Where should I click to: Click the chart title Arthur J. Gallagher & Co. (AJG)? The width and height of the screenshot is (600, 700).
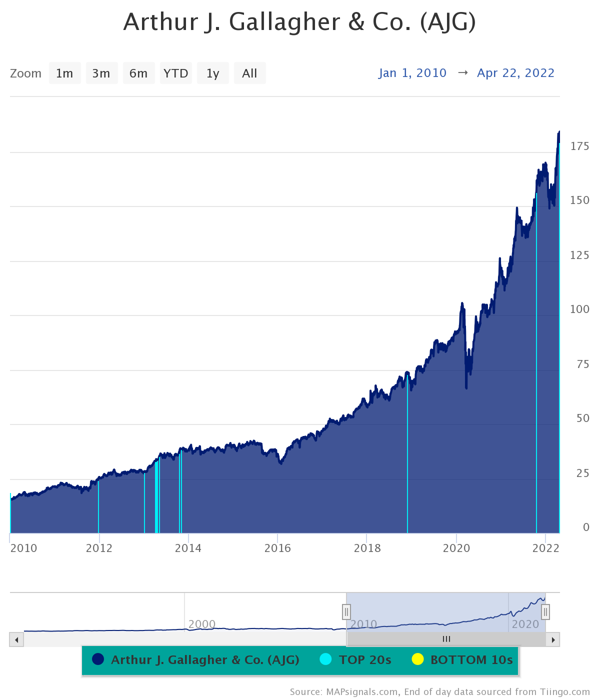[x=299, y=22]
